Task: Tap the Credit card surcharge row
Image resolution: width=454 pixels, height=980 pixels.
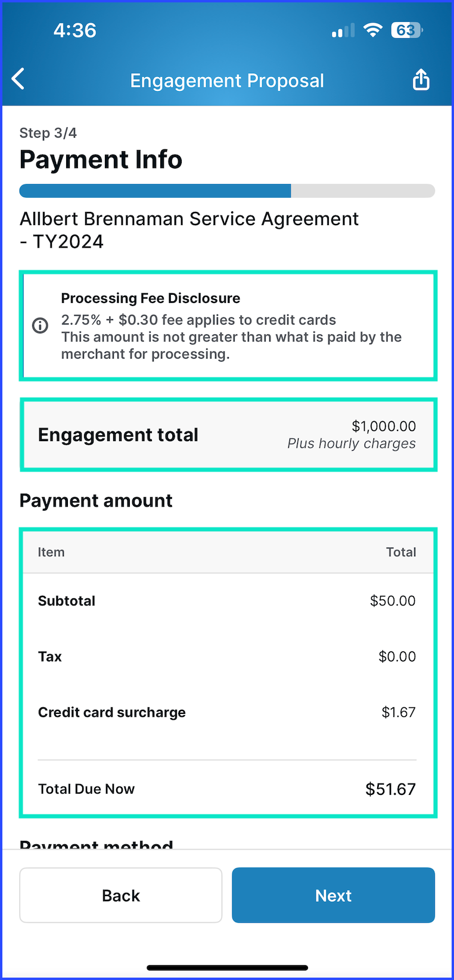Action: pyautogui.click(x=227, y=712)
